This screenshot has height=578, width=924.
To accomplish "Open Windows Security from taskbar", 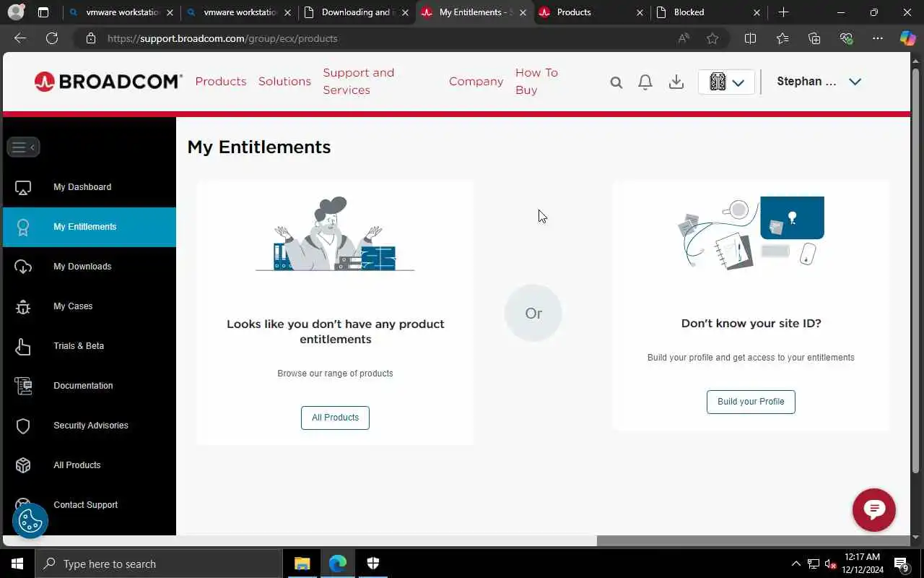I will (373, 564).
